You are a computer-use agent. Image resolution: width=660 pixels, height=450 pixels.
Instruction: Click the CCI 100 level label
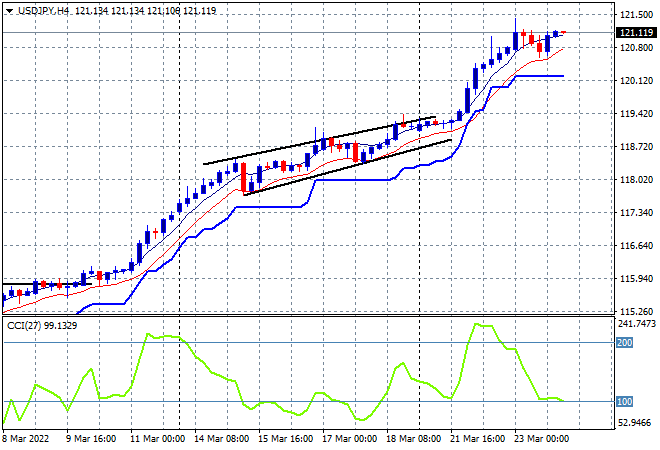coord(624,402)
